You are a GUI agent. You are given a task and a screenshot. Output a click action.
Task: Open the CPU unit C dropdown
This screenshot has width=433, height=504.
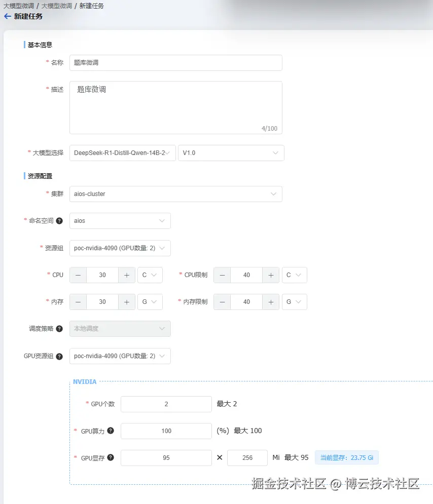(x=150, y=275)
